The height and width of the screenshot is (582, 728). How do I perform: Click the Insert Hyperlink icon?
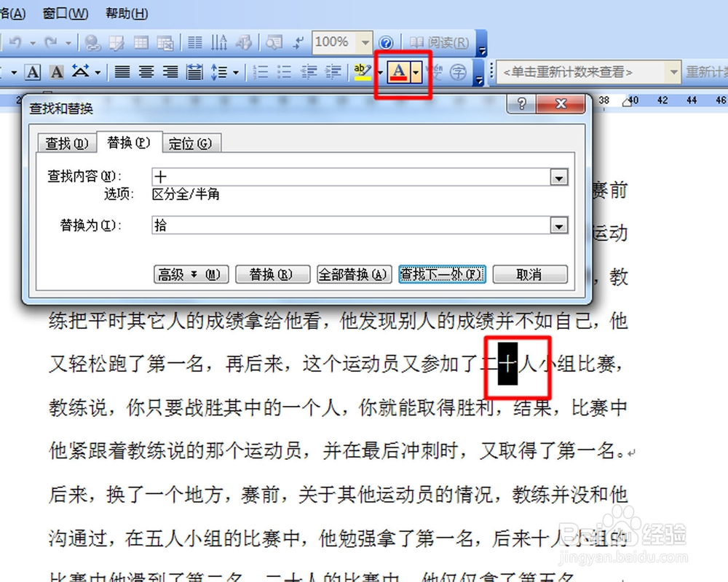click(93, 43)
